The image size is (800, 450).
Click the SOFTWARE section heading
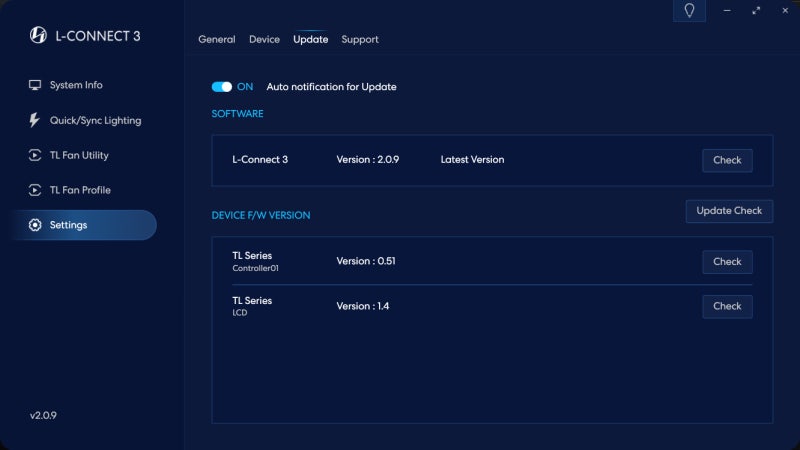pos(237,114)
